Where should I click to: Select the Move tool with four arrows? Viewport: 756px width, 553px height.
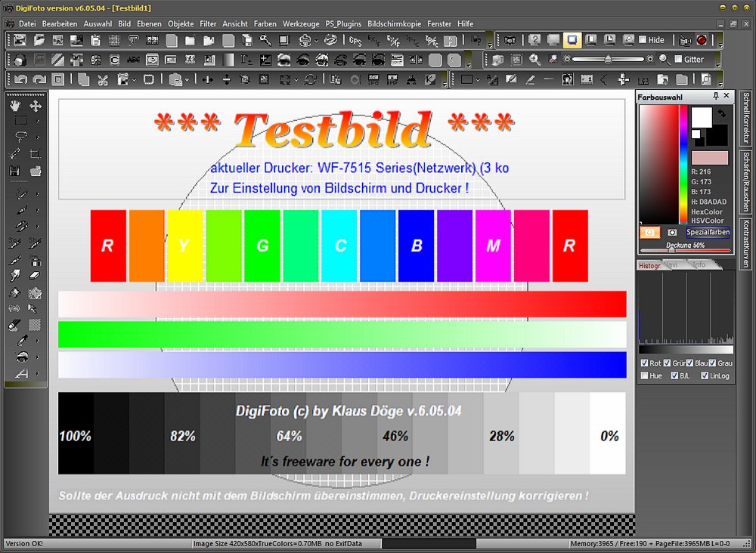pos(35,106)
